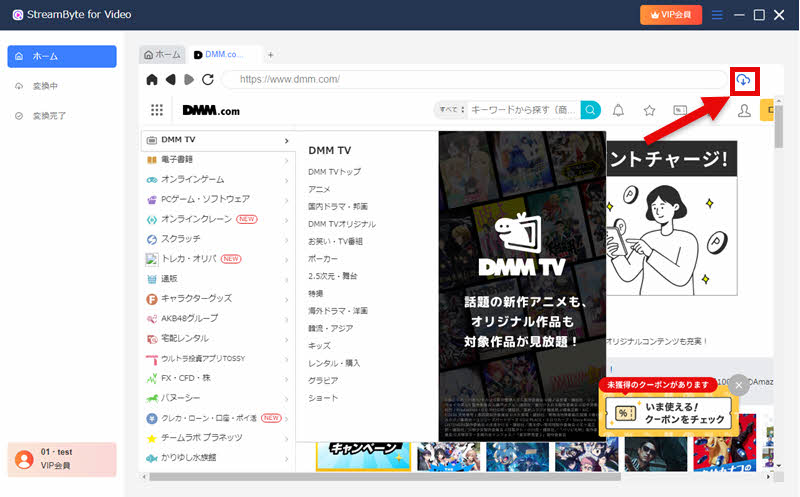Image resolution: width=800 pixels, height=497 pixels.
Task: Open favorites star icon
Action: 649,110
